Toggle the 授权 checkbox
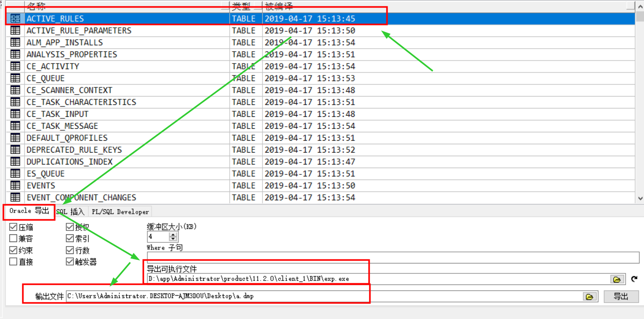The width and height of the screenshot is (644, 319). tap(70, 227)
